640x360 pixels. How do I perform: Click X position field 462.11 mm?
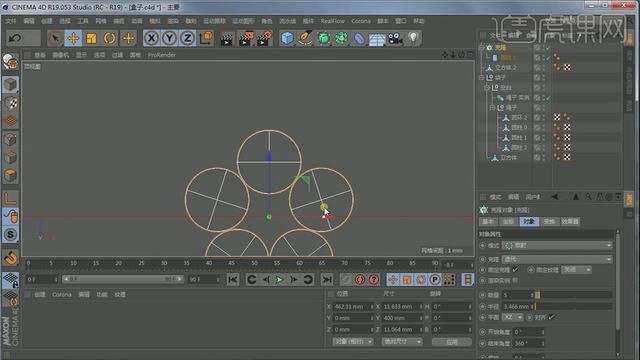353,306
